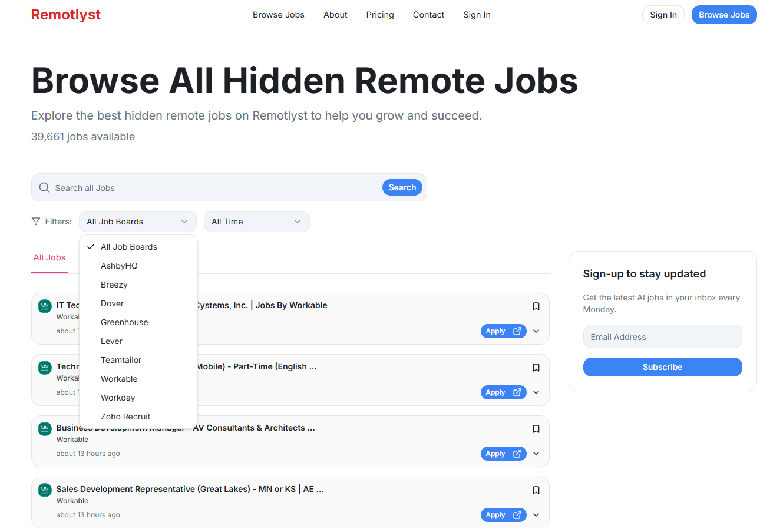The image size is (783, 532).
Task: Click the blue Browse Jobs button
Action: [724, 15]
